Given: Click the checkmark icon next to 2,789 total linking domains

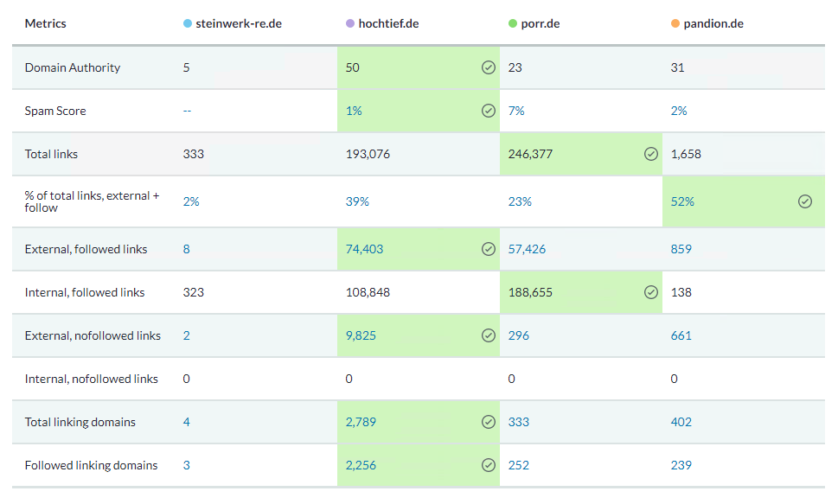Looking at the screenshot, I should point(489,422).
